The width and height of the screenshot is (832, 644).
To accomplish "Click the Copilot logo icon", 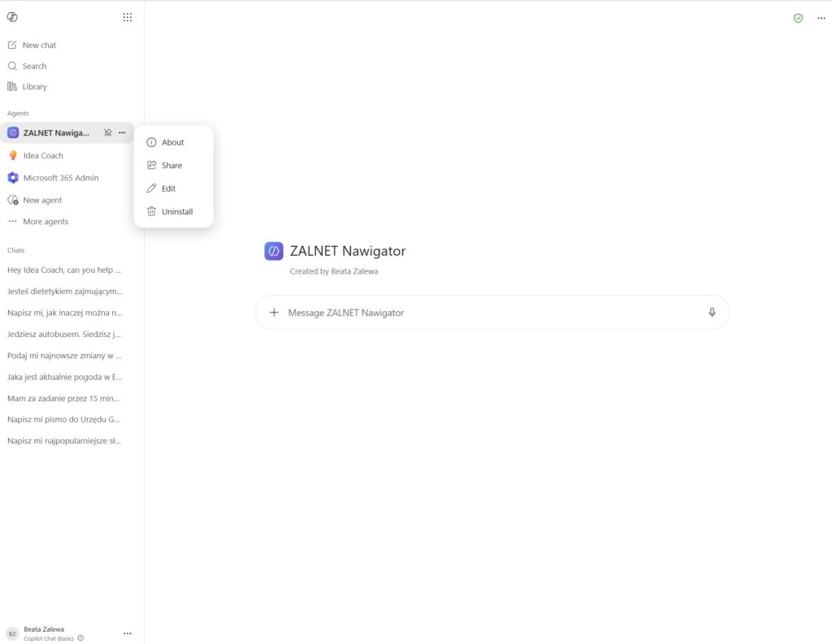I will pos(12,17).
